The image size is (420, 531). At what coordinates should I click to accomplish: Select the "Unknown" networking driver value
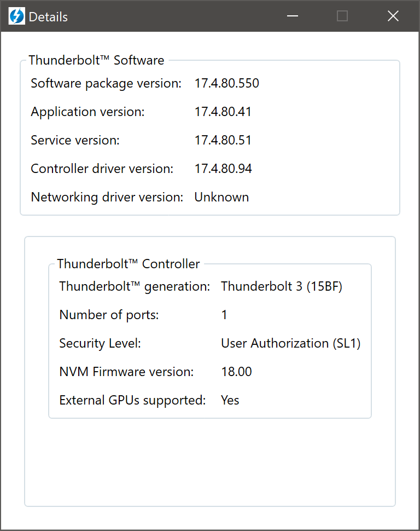(x=221, y=197)
